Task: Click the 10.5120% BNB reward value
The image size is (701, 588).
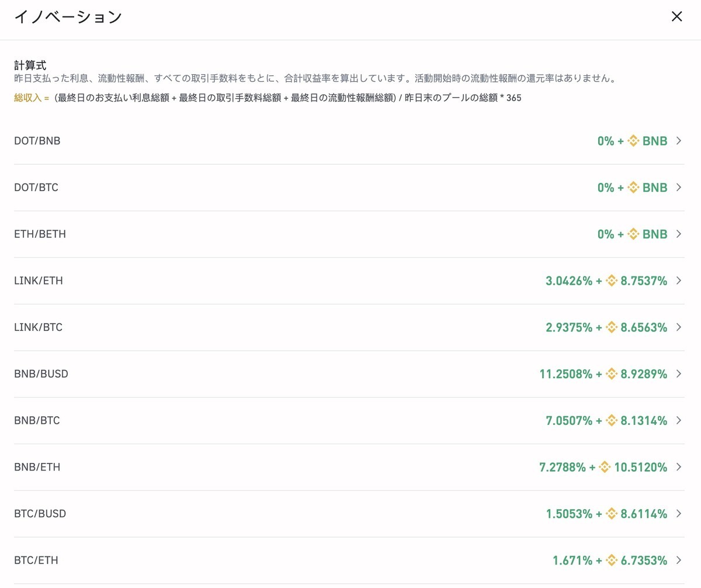Action: tap(640, 467)
